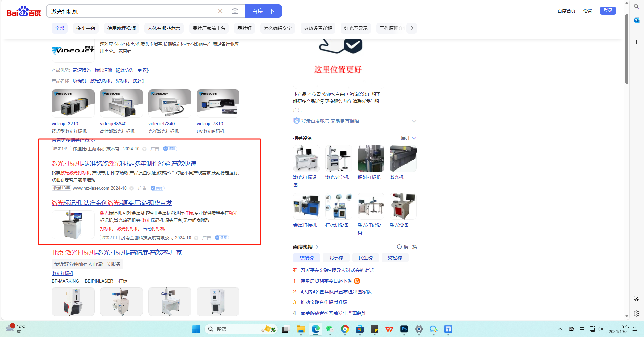Expand the 登录百度帐号 notice chevron

point(414,121)
